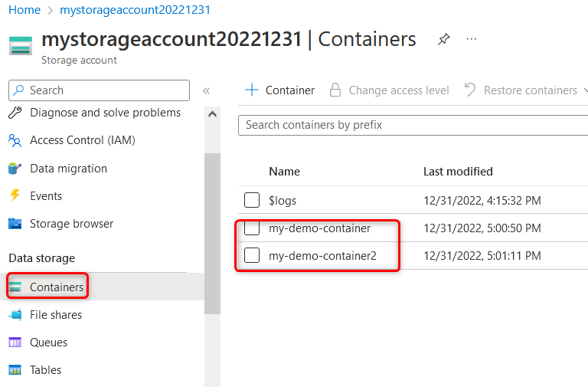
Task: Click the storage account icon in the header
Action: (x=21, y=45)
